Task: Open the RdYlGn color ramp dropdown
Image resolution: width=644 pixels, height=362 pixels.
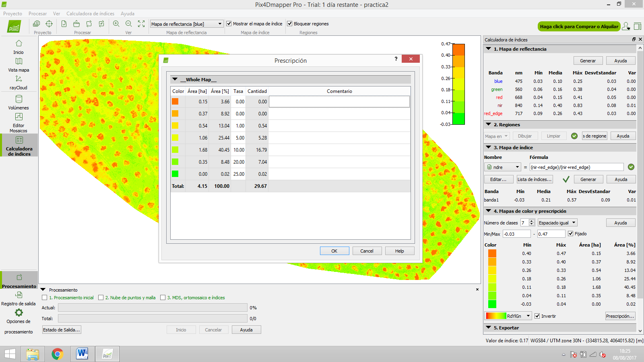Action: coord(508,316)
